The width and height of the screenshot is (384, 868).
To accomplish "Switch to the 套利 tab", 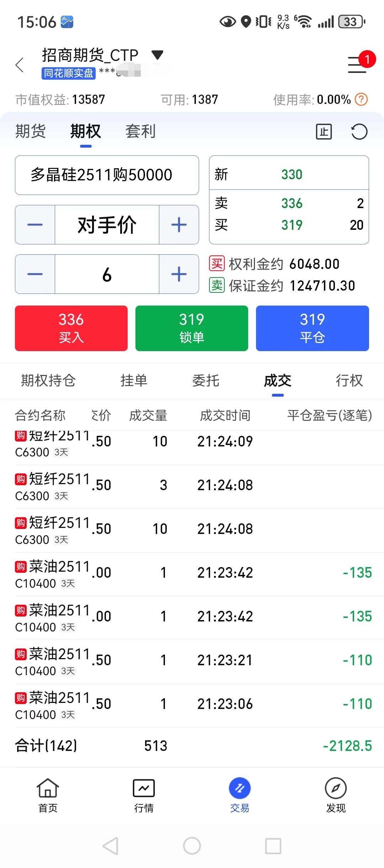I will coord(140,131).
